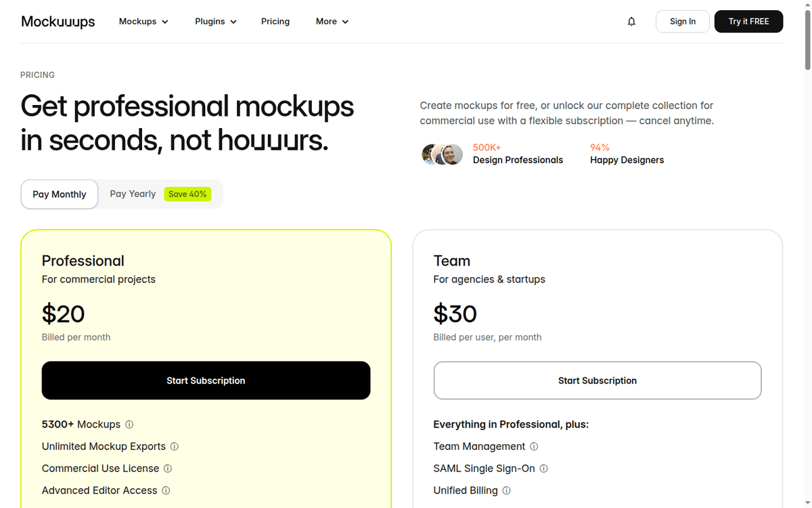This screenshot has height=508, width=812.
Task: Click the info icon beside SAML Single Sign-On
Action: pos(543,469)
